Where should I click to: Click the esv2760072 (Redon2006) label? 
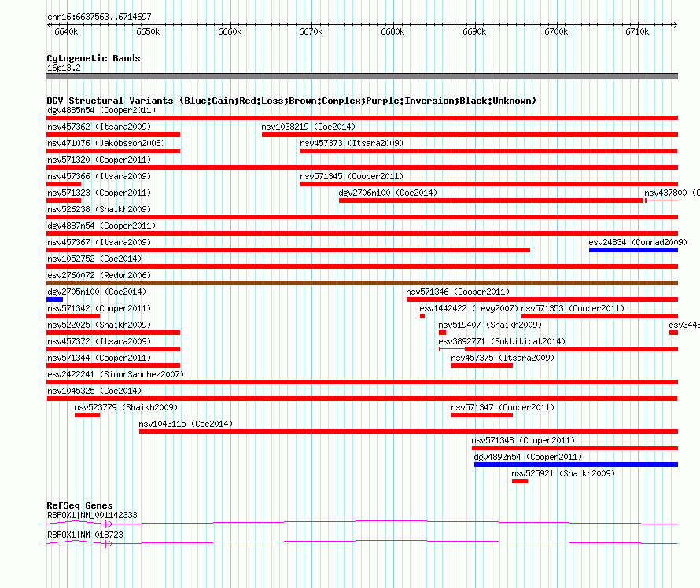99,275
